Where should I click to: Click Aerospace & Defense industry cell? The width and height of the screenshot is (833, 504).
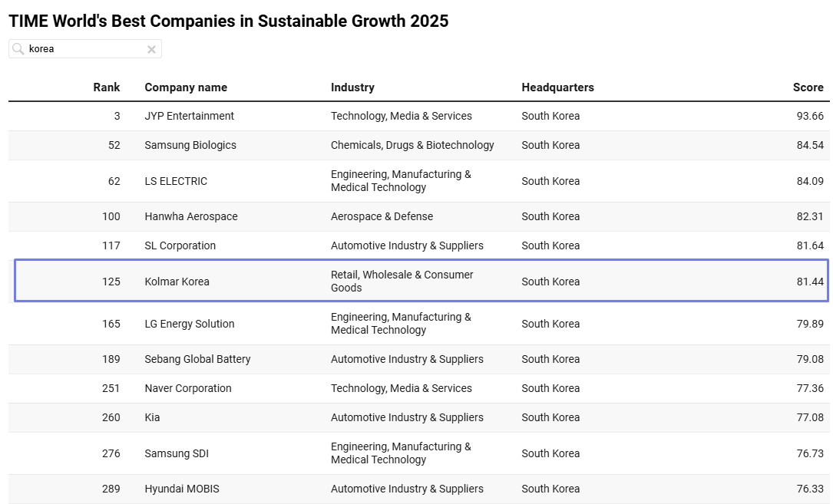click(x=382, y=216)
